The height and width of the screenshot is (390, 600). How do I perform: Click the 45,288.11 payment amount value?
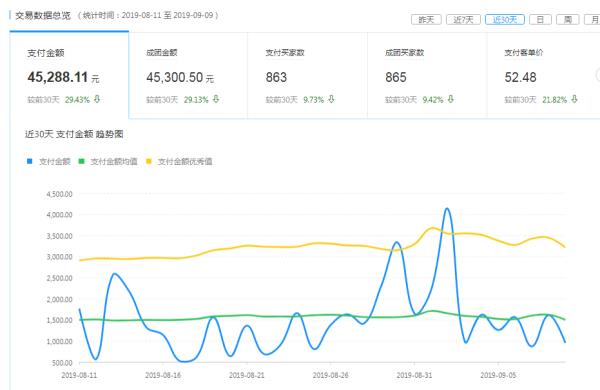point(57,77)
